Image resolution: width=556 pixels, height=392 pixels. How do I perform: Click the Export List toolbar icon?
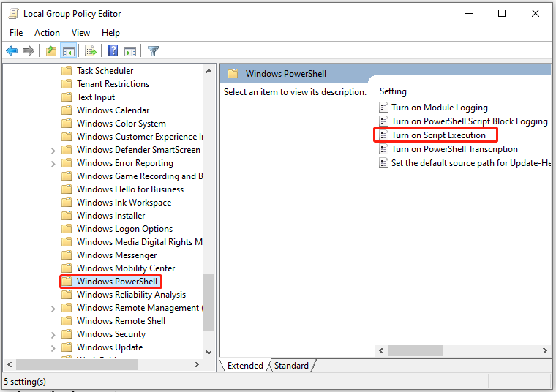coord(91,51)
